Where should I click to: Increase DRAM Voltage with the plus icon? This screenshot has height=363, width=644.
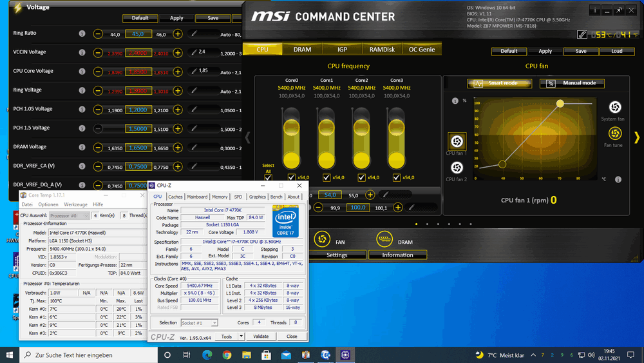point(178,148)
